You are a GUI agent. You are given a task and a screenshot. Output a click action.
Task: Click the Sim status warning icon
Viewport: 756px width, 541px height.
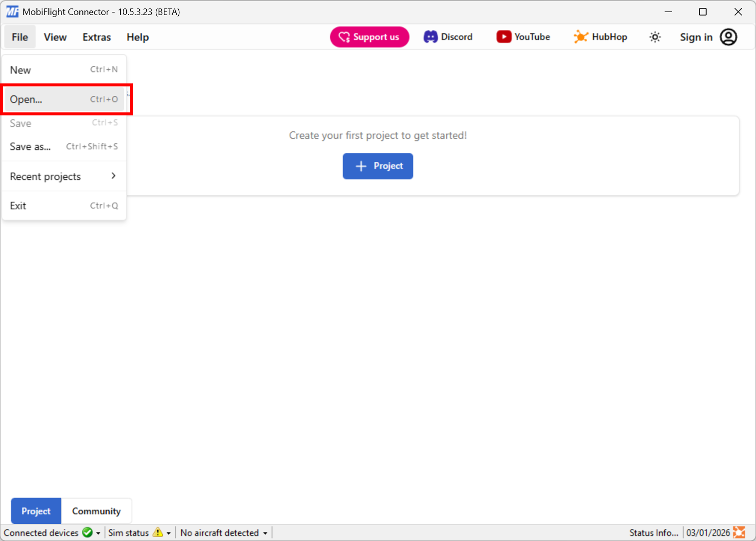(x=158, y=533)
